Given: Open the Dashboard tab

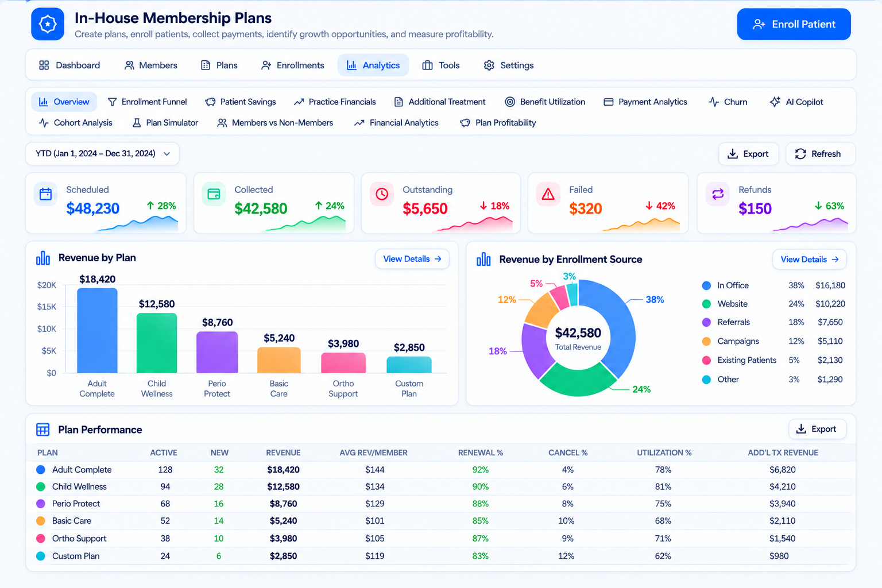Looking at the screenshot, I should click(x=69, y=65).
